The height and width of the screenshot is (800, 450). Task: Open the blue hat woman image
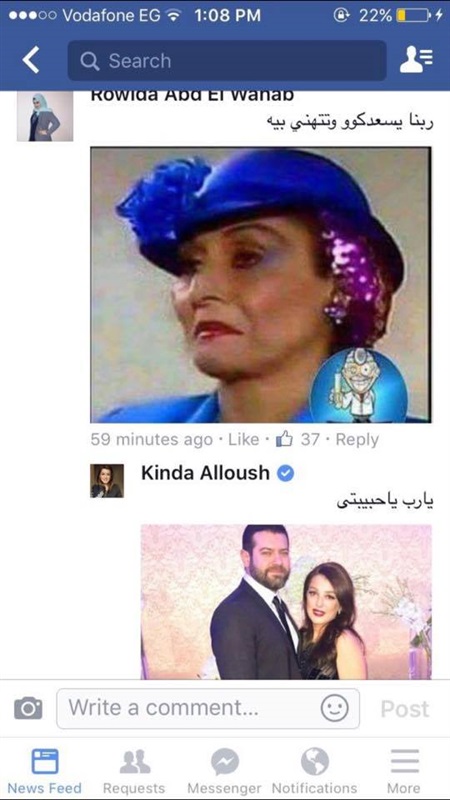coord(261,285)
